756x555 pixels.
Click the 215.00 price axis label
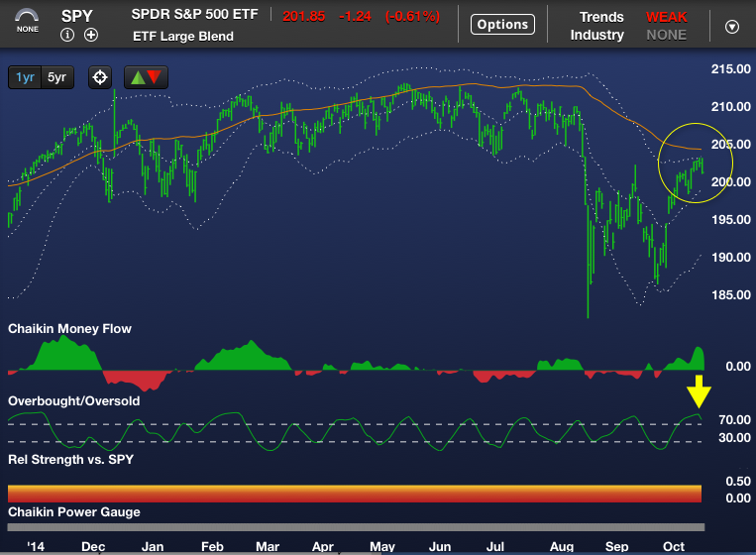click(x=731, y=69)
